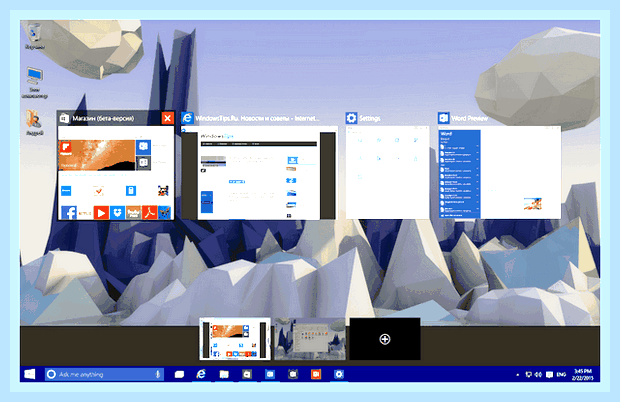Open the Store icon right of File Explorer
Screen dimensions: 620x402
247,374
